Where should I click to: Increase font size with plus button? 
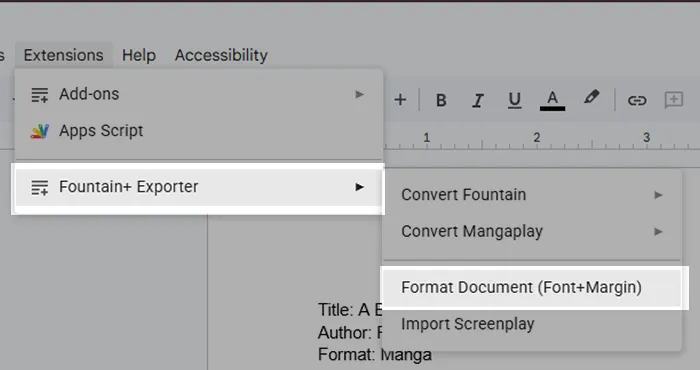(x=400, y=100)
